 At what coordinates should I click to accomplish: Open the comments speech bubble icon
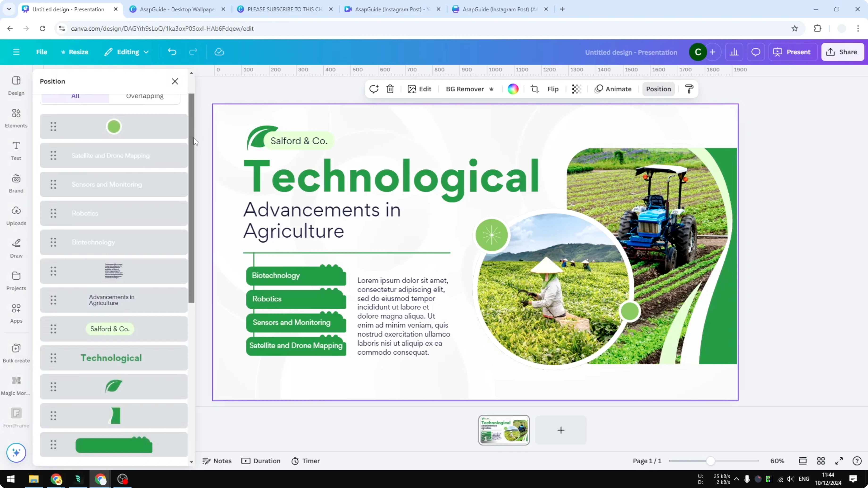coord(756,52)
